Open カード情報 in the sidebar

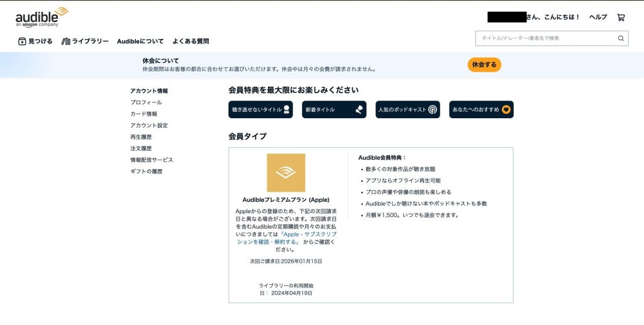point(144,114)
